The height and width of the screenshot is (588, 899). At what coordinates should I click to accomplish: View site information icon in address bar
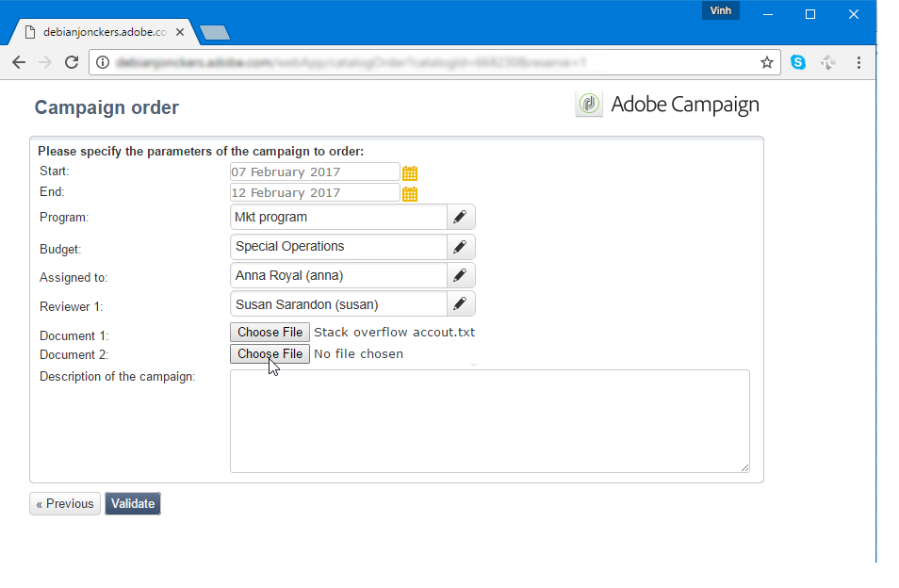pos(103,62)
